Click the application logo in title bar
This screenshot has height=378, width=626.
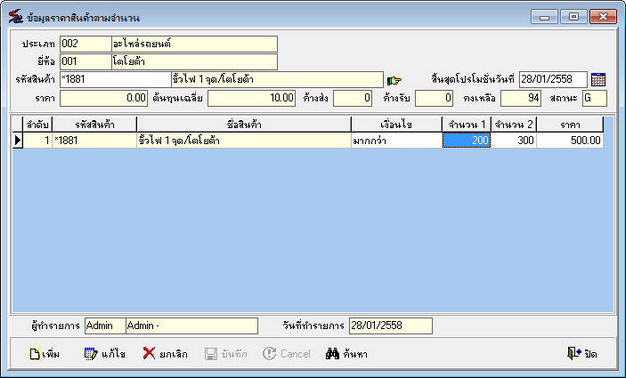[16, 17]
